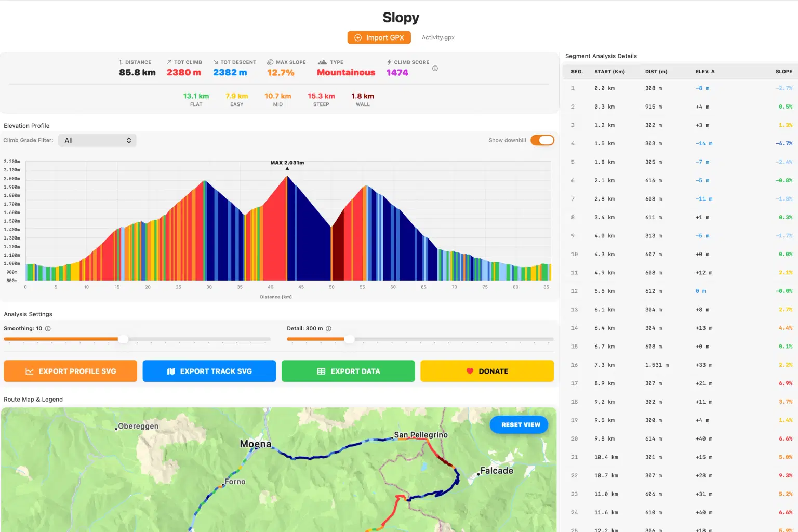Click the Detail info icon
The image size is (798, 532).
click(x=328, y=329)
